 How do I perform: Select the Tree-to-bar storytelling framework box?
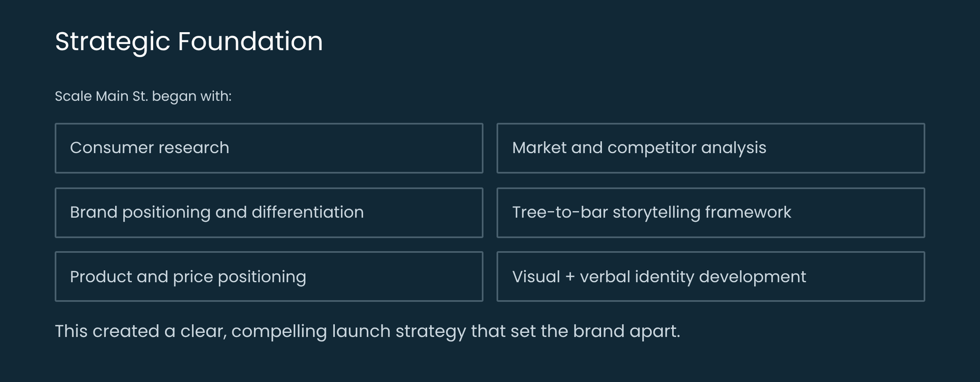[710, 212]
